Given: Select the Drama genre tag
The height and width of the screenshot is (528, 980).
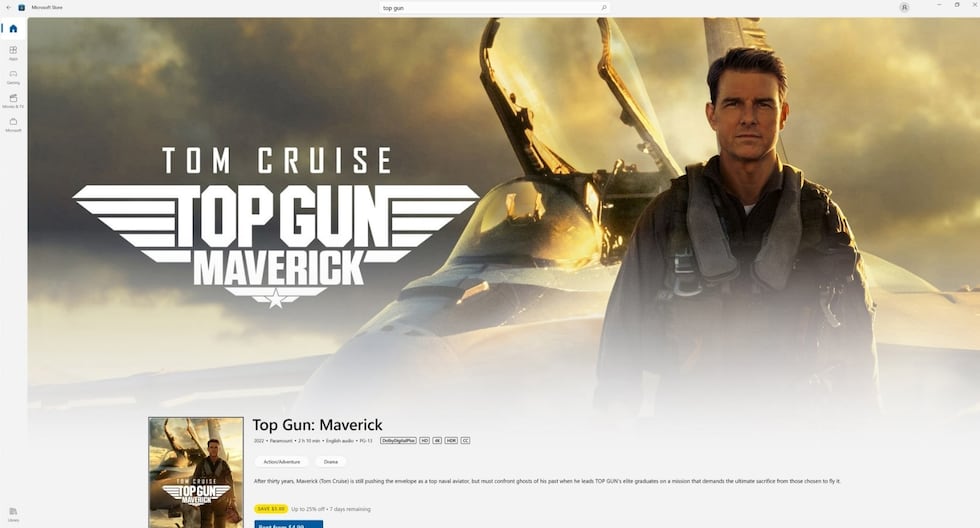Looking at the screenshot, I should coord(331,462).
